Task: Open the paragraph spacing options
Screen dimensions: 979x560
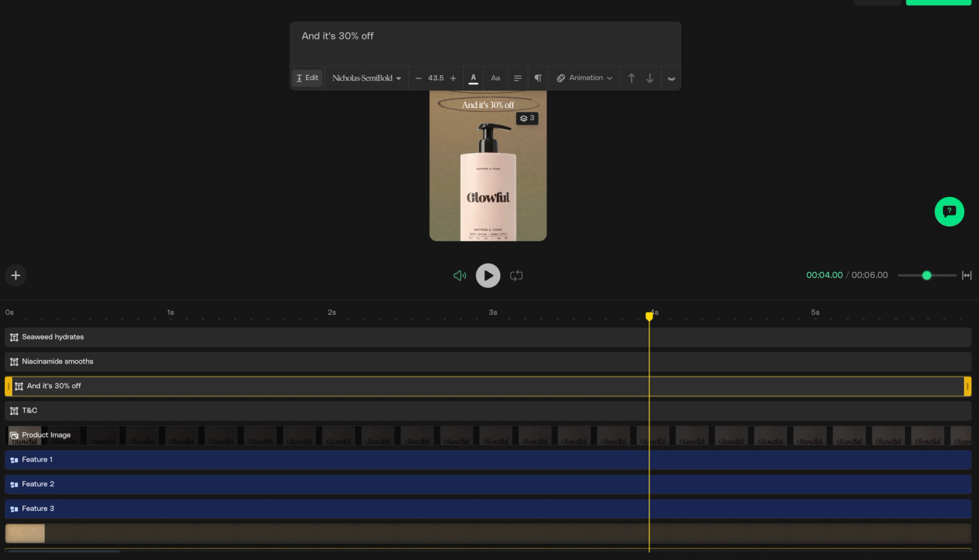Action: (x=538, y=78)
